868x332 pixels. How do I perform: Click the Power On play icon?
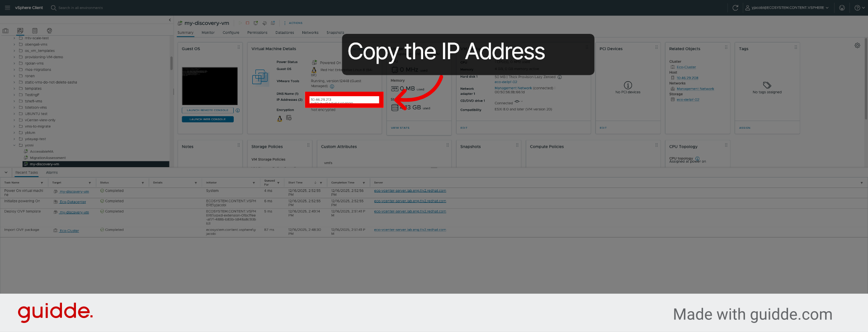(x=240, y=23)
